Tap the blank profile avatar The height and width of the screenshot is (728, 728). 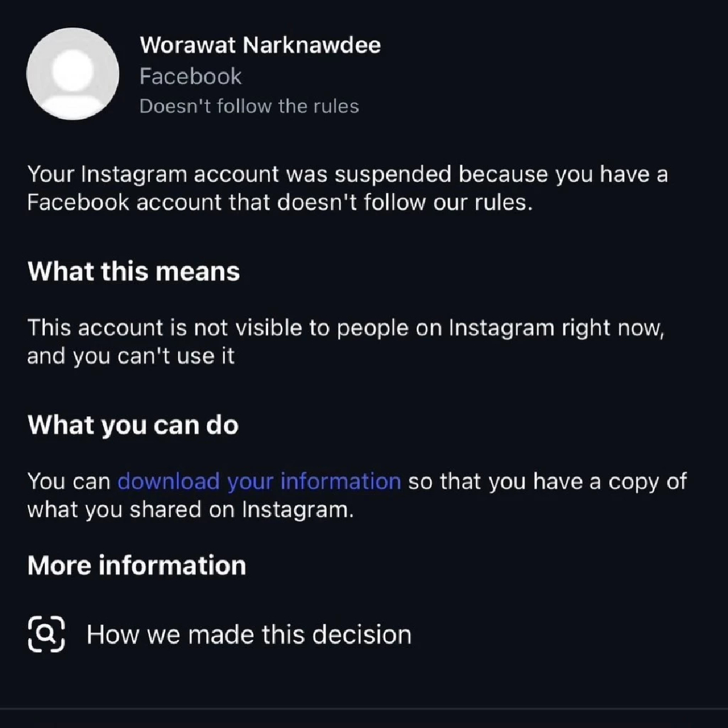coord(73,73)
